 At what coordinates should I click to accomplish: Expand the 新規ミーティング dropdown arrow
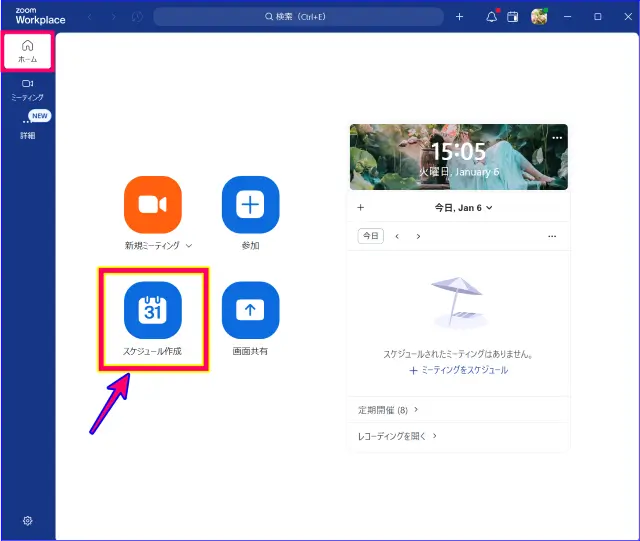coord(189,246)
